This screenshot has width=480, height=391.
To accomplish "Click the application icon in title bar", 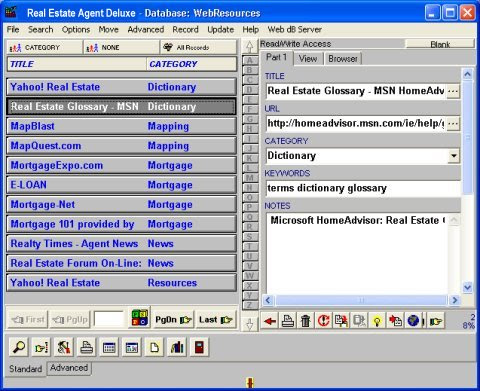I will [x=12, y=13].
